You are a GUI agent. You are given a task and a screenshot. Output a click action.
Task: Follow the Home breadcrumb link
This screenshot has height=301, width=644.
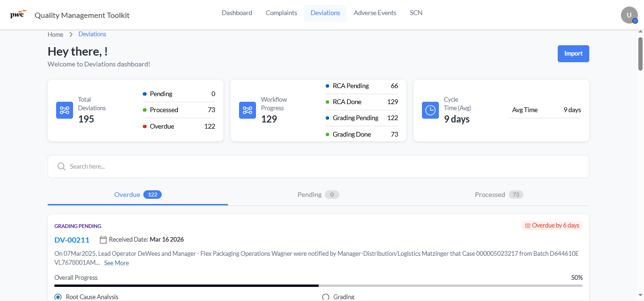click(56, 34)
